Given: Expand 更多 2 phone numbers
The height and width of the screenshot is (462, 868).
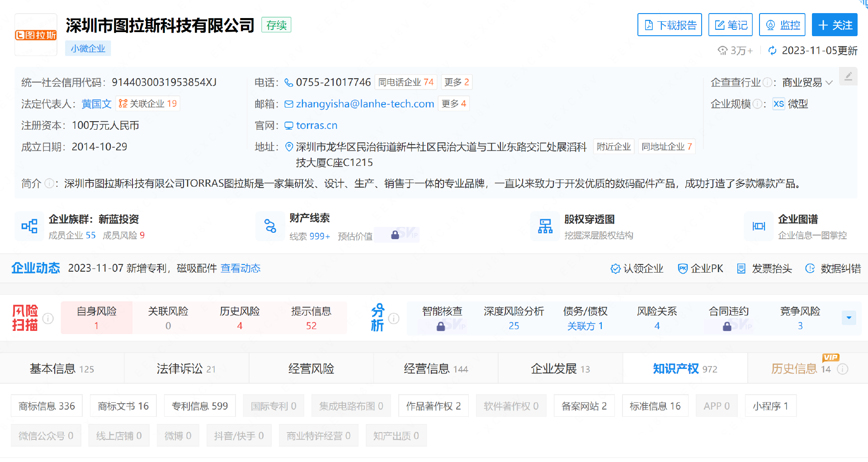Looking at the screenshot, I should click(x=457, y=82).
